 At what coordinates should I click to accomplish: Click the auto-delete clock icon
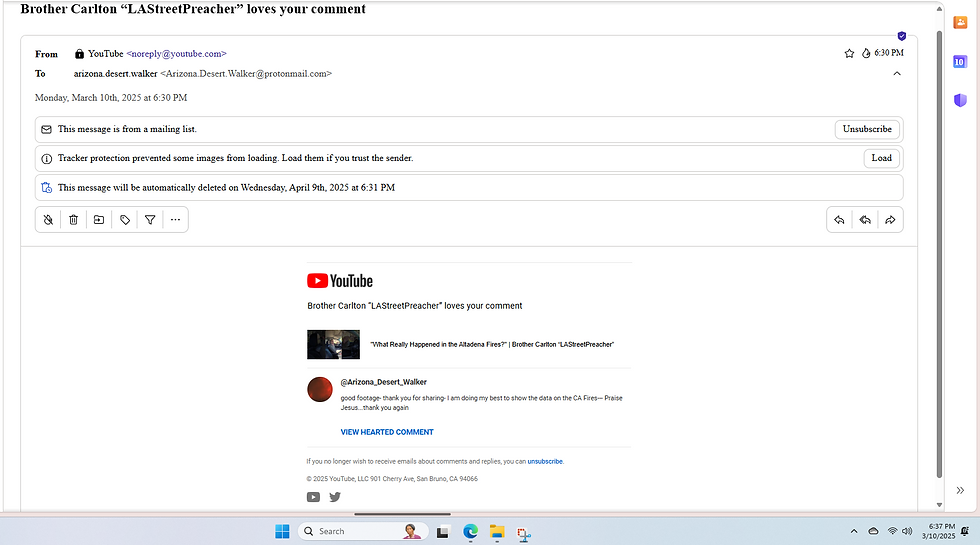[x=46, y=188]
